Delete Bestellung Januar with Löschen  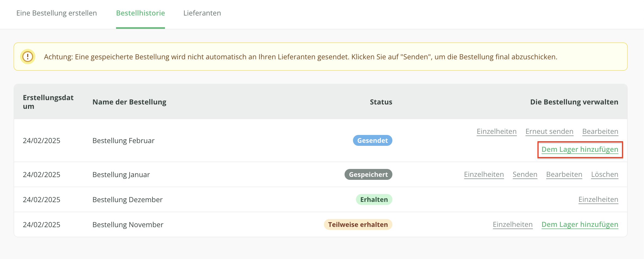coord(604,174)
